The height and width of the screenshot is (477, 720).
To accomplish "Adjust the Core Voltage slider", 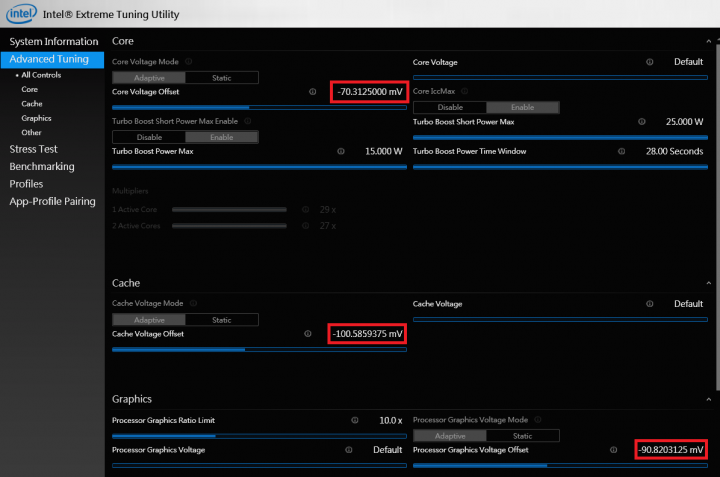I will 560,78.
